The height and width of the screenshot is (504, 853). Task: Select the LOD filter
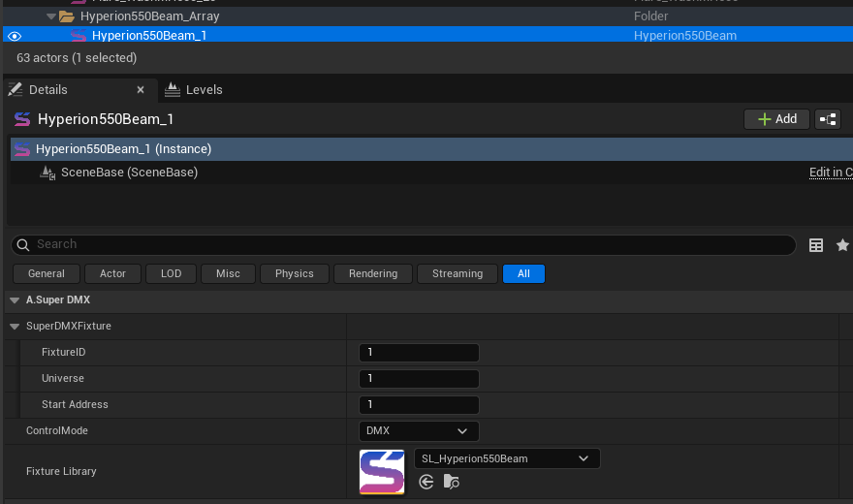point(171,273)
